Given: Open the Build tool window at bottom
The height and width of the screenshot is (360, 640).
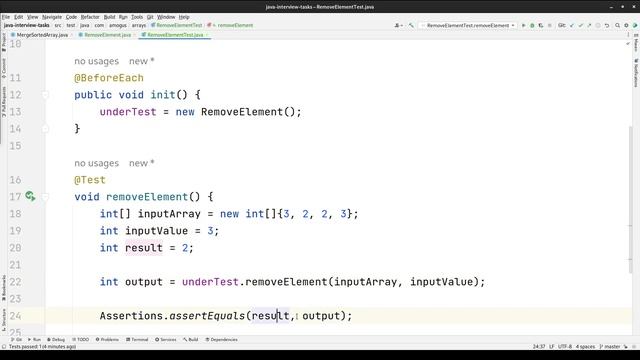Looking at the screenshot, I should click(191, 340).
